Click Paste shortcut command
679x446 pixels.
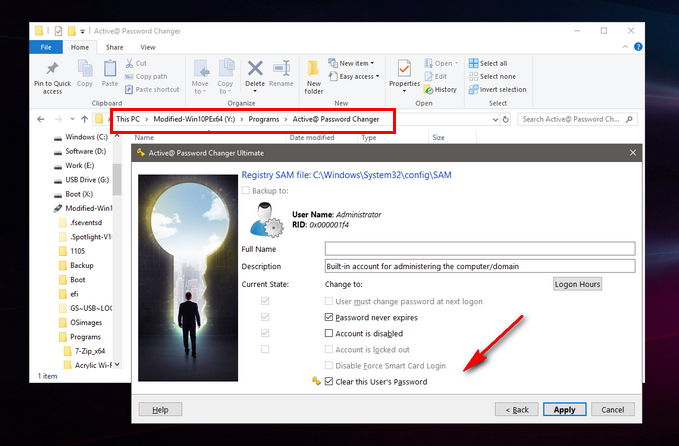(x=152, y=90)
